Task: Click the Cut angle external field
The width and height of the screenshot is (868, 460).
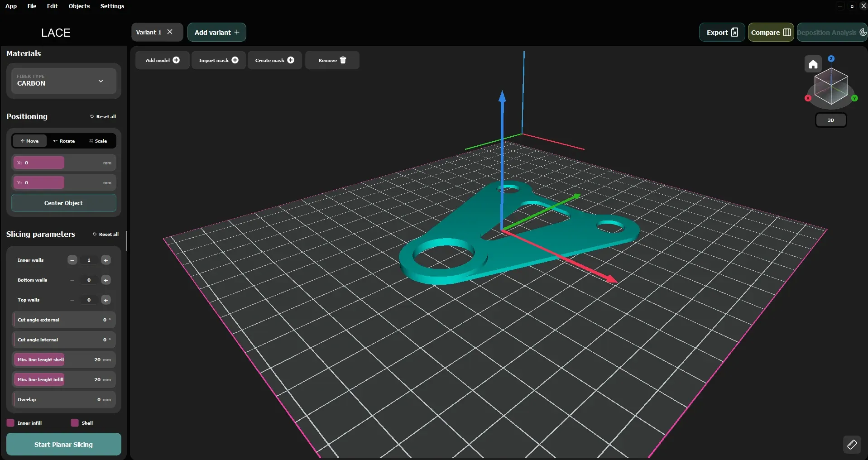Action: (x=64, y=320)
